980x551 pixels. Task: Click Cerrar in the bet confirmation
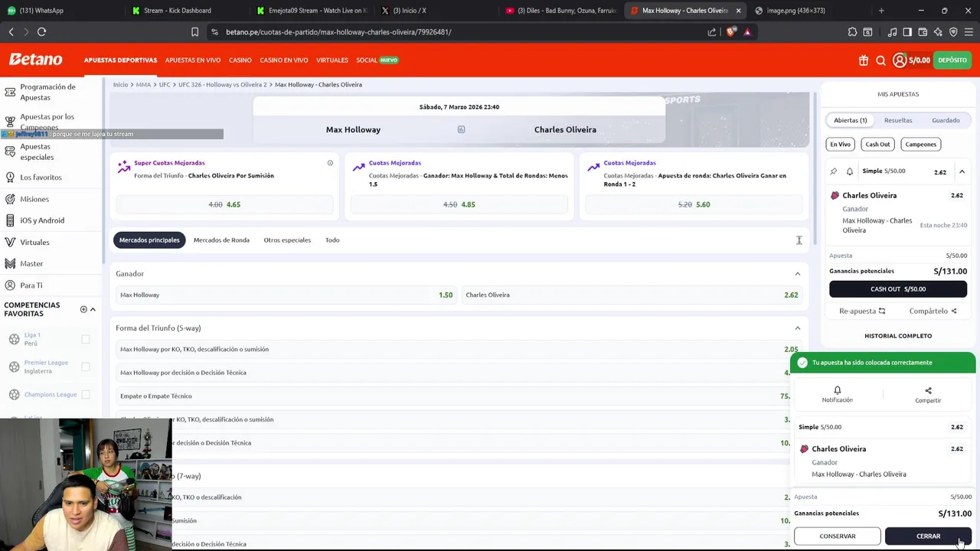tap(928, 536)
